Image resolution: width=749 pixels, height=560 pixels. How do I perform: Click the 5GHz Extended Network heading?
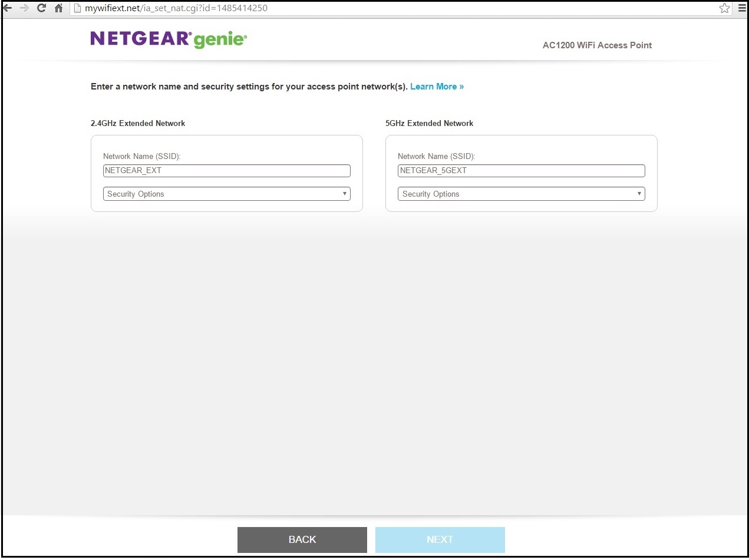coord(429,123)
